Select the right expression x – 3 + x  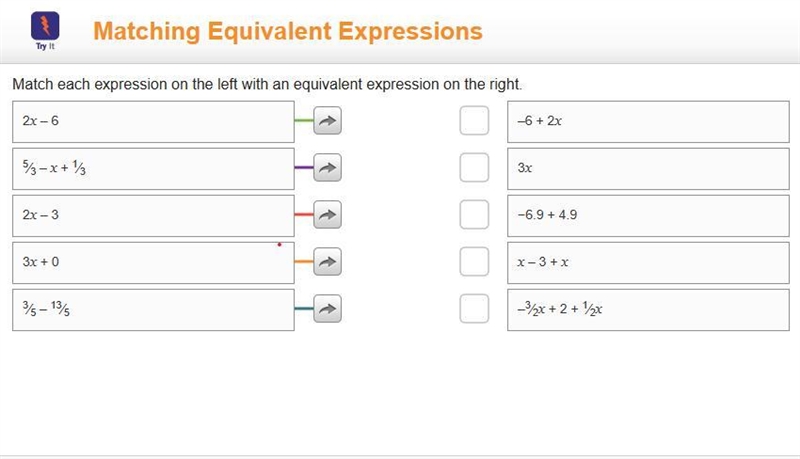[x=648, y=263]
